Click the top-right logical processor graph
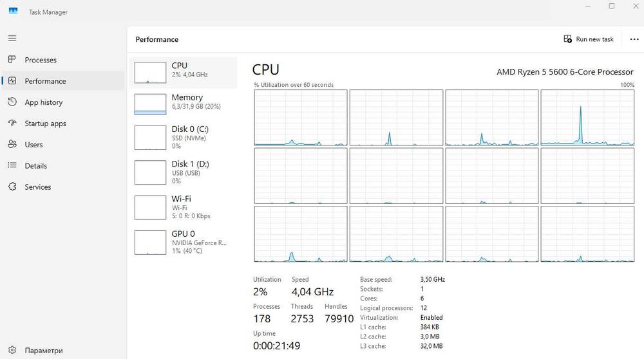The width and height of the screenshot is (644, 359). 587,118
